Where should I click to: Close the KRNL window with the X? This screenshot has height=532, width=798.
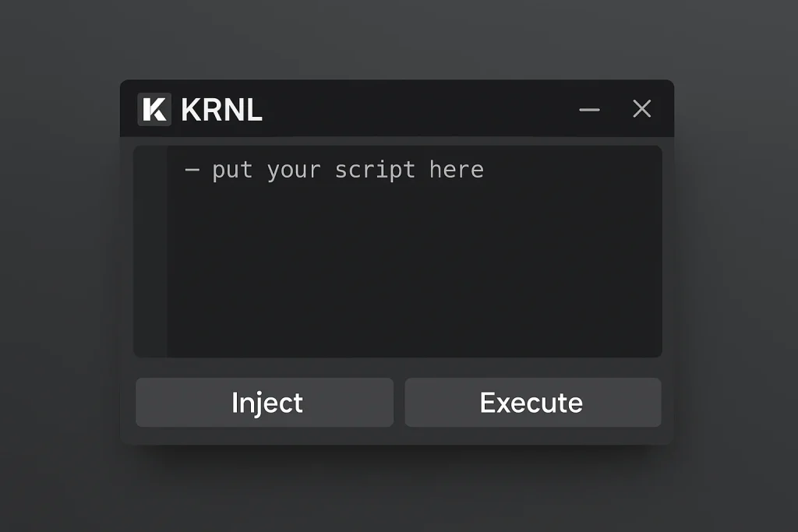point(641,109)
